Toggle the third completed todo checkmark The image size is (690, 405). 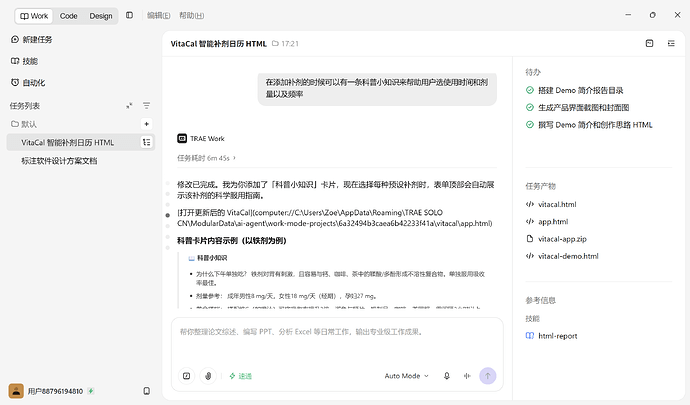point(530,125)
